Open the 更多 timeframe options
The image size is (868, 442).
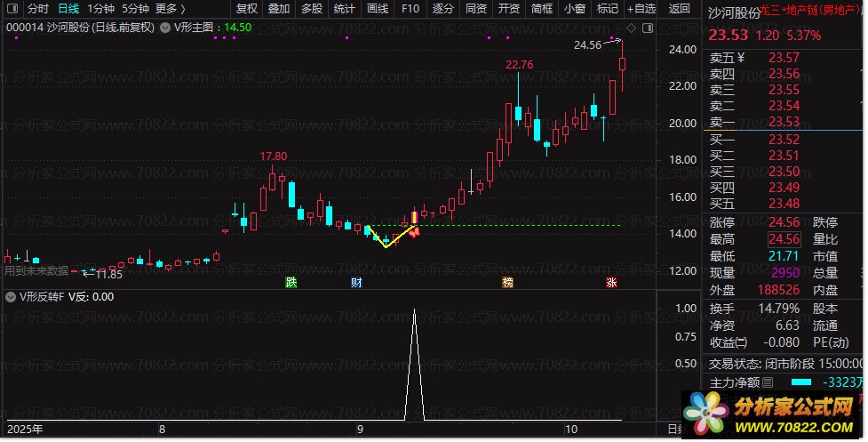click(x=171, y=9)
